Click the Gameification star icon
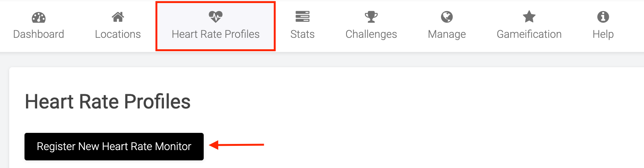Screen dimensions: 644x168 click(x=529, y=17)
